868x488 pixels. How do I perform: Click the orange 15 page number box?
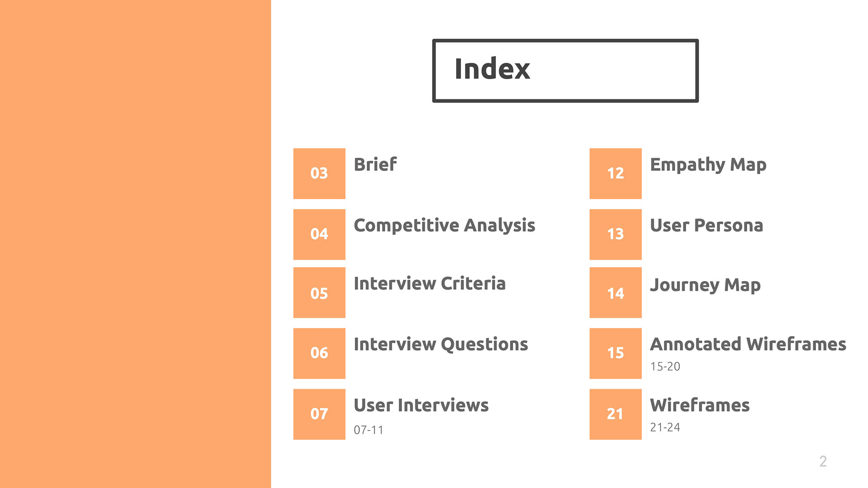pyautogui.click(x=615, y=353)
